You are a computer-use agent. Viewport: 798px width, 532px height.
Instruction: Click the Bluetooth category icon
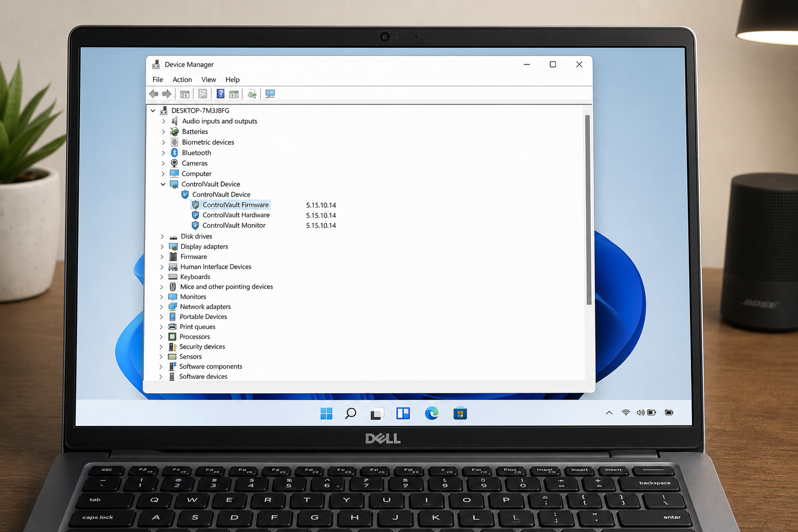[x=175, y=153]
